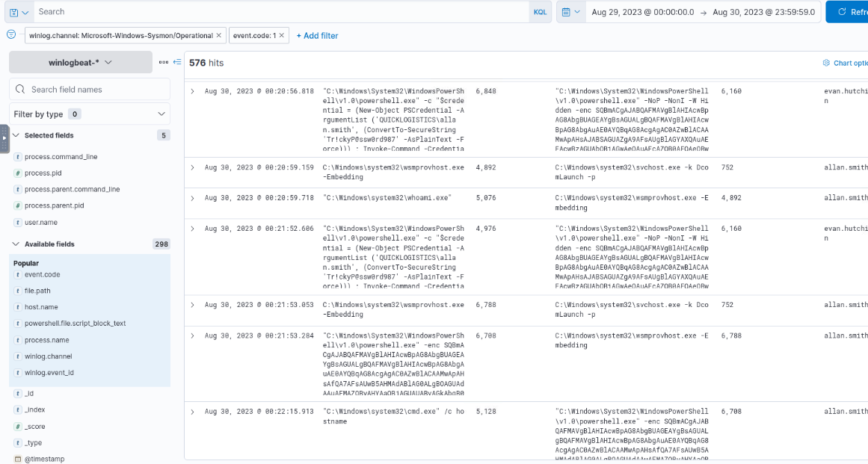Click the index pattern options ellipsis icon

click(163, 62)
